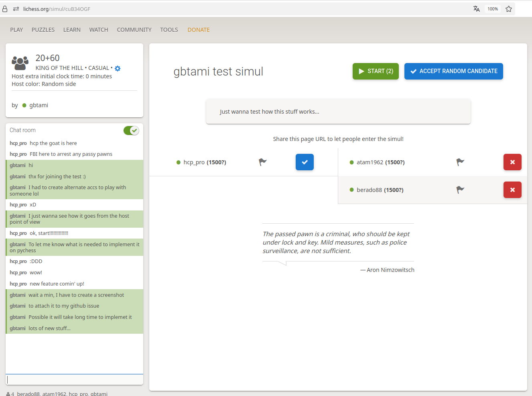Image resolution: width=532 pixels, height=396 pixels.
Task: Click the variant flag icon beside hcp_pro
Action: 263,162
